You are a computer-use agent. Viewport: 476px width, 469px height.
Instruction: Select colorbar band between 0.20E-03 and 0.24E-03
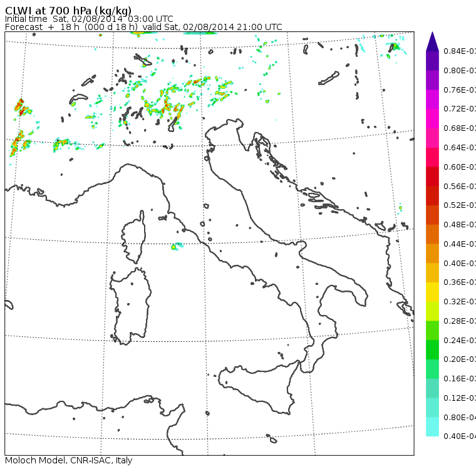(432, 350)
